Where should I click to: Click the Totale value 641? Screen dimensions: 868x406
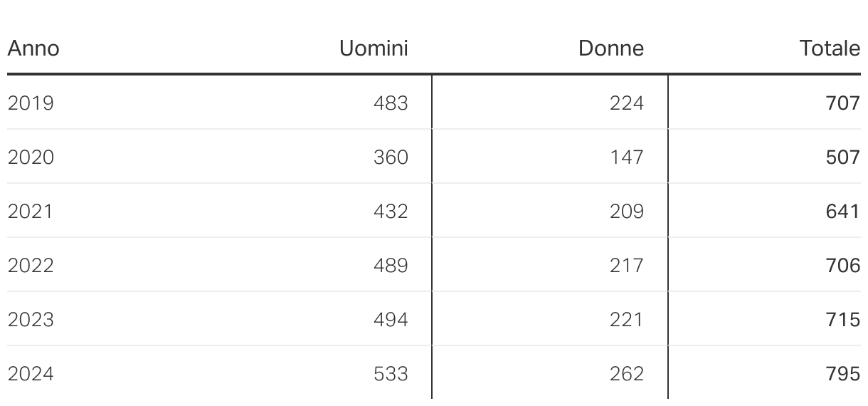pyautogui.click(x=843, y=212)
